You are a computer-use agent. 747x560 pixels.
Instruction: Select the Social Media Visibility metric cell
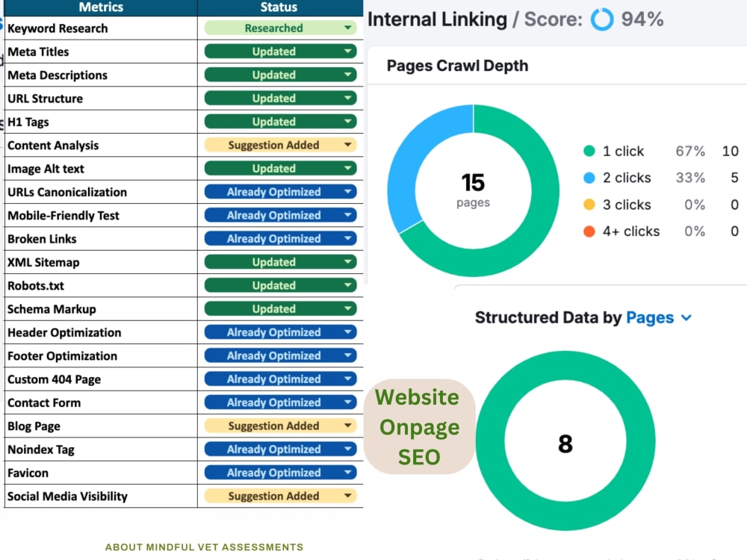[101, 496]
